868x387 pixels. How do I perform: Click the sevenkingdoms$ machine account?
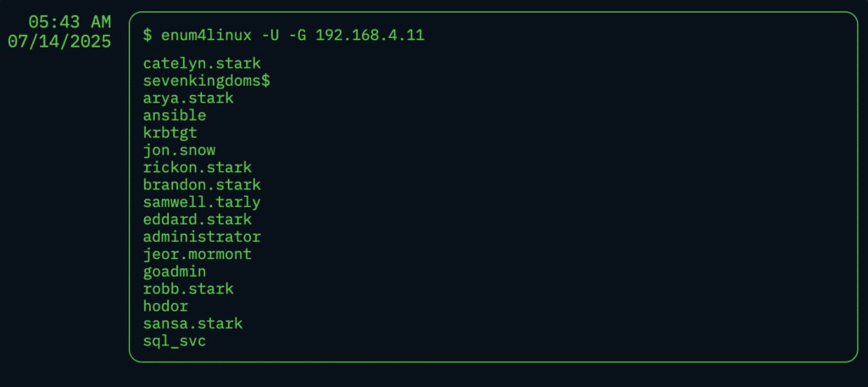(206, 81)
